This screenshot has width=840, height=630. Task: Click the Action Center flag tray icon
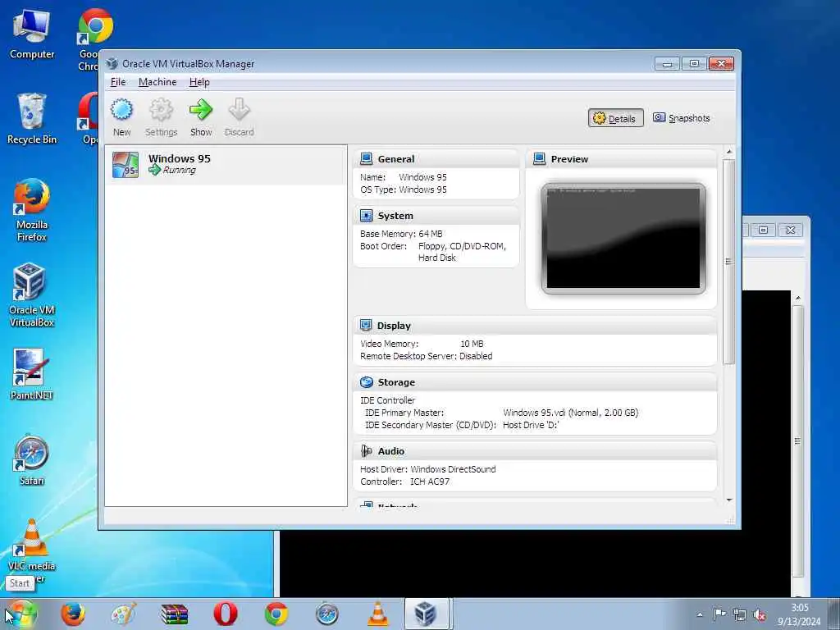tap(719, 614)
